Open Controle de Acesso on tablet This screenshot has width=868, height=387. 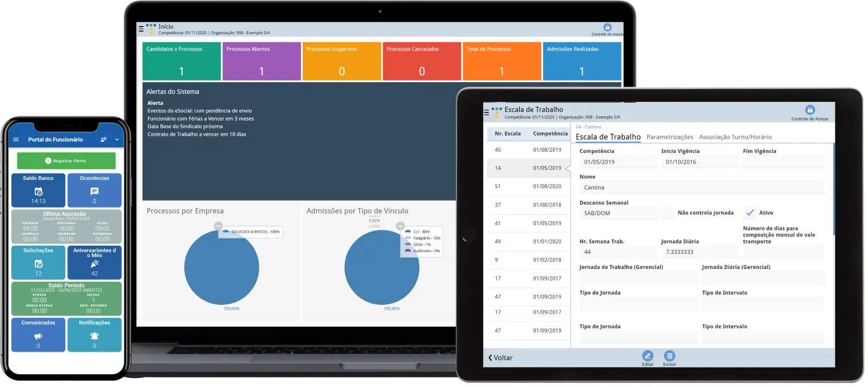tap(810, 110)
